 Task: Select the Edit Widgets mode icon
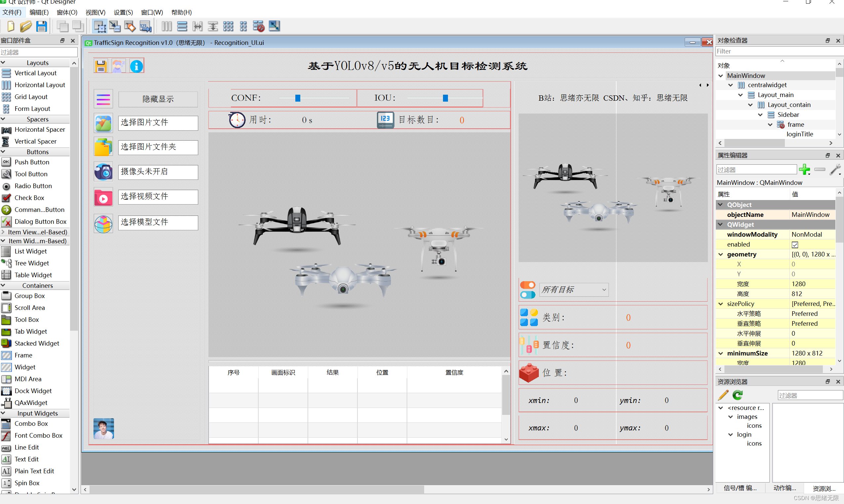(x=99, y=26)
